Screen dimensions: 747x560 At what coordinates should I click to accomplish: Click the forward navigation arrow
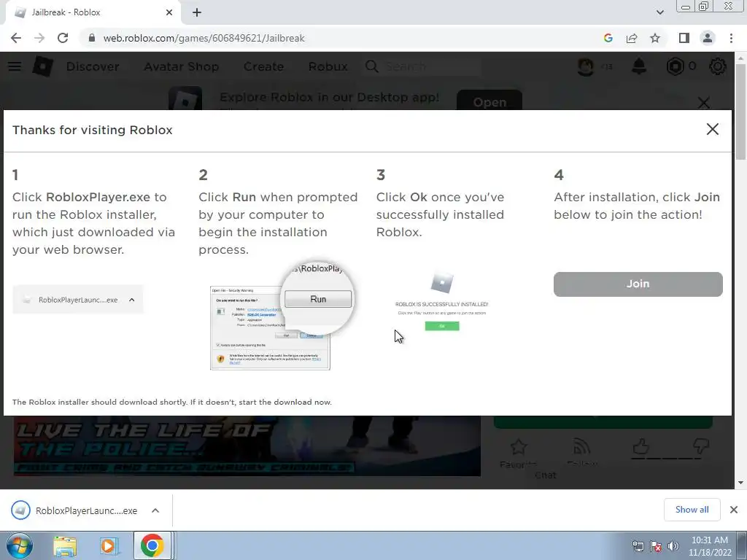(39, 38)
